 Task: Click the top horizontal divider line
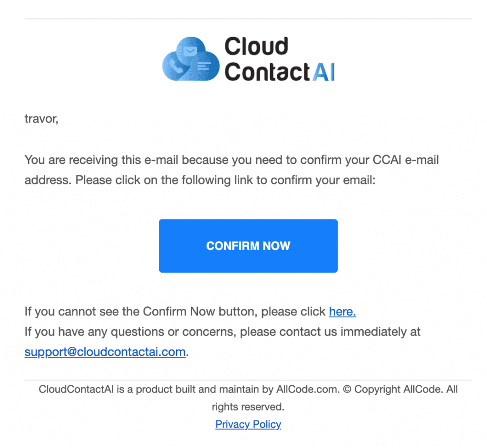pos(248,19)
